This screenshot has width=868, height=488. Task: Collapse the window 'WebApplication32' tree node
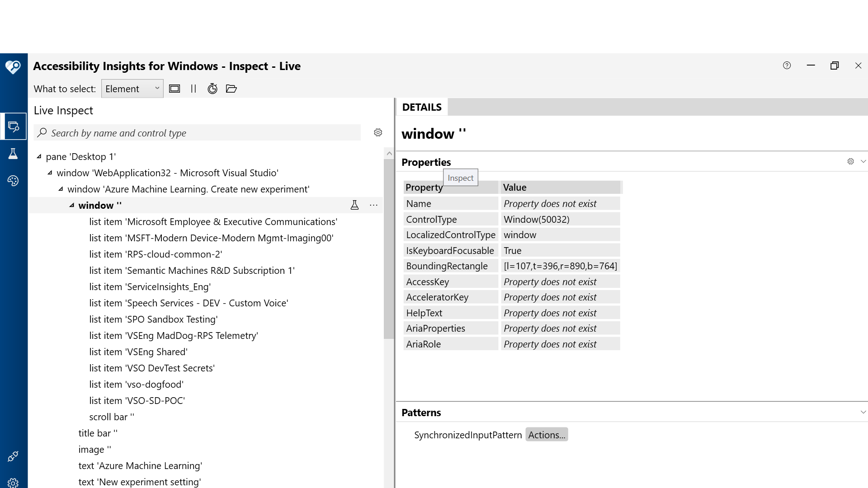click(x=51, y=173)
